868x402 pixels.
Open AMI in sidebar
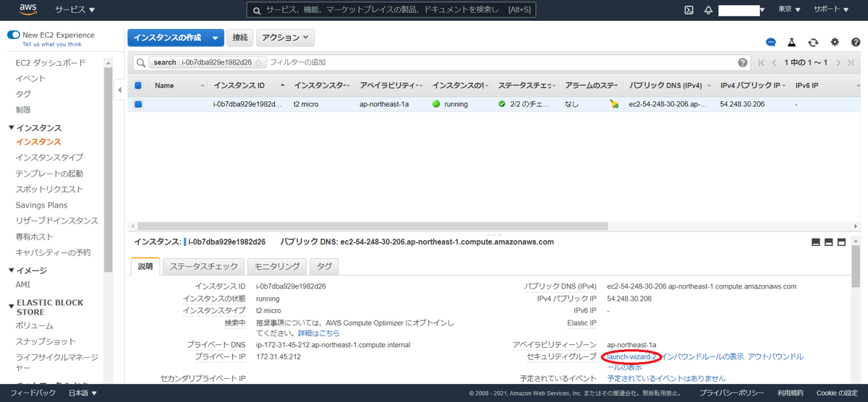point(23,285)
